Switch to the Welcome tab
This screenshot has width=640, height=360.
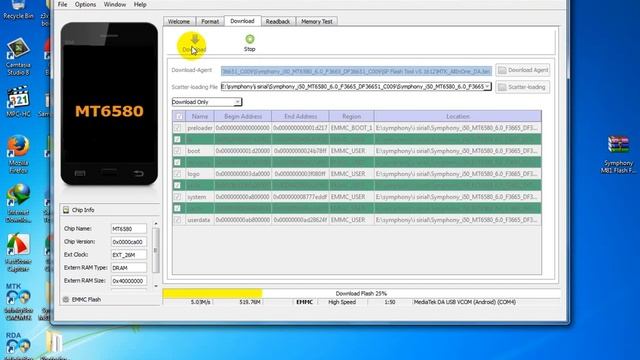tap(179, 21)
